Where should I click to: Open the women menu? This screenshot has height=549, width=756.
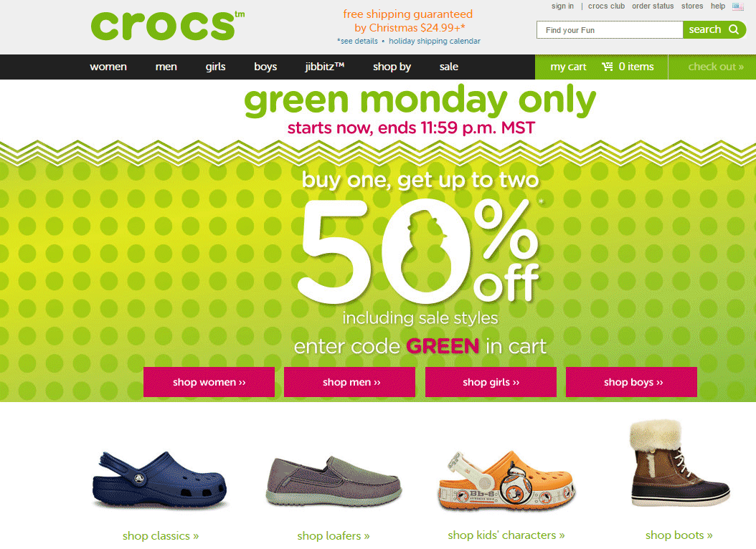(108, 67)
